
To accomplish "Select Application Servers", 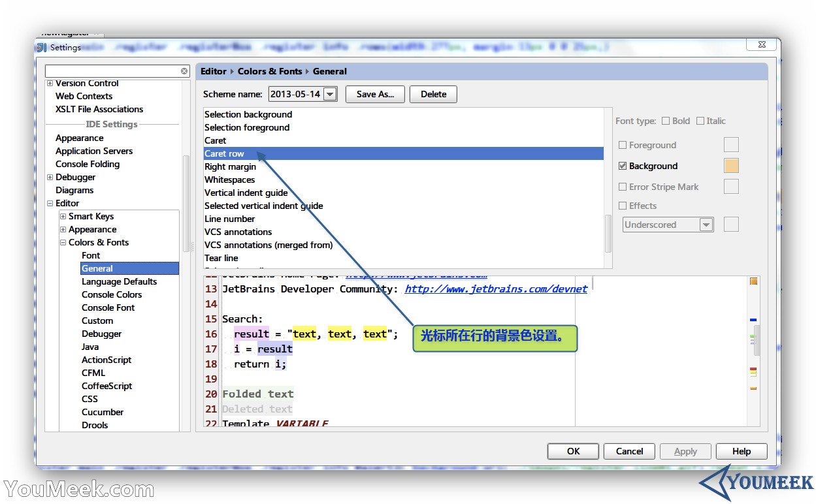I will click(x=94, y=151).
